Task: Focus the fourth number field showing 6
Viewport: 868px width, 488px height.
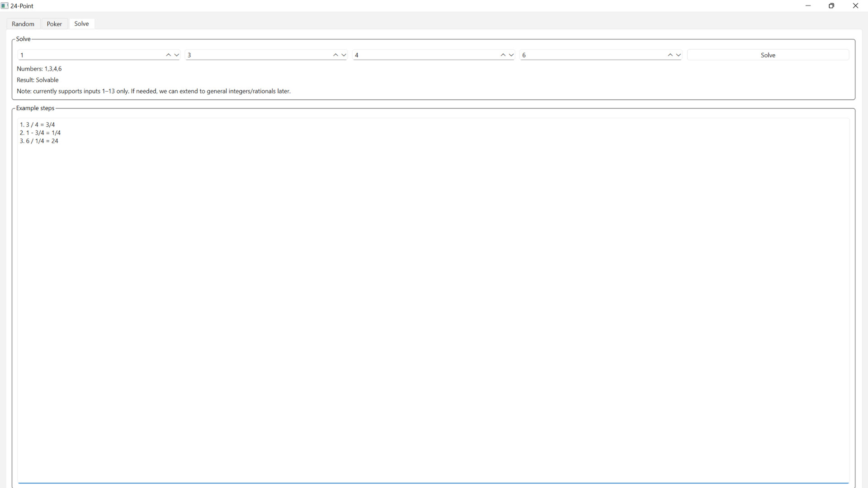Action: 592,55
